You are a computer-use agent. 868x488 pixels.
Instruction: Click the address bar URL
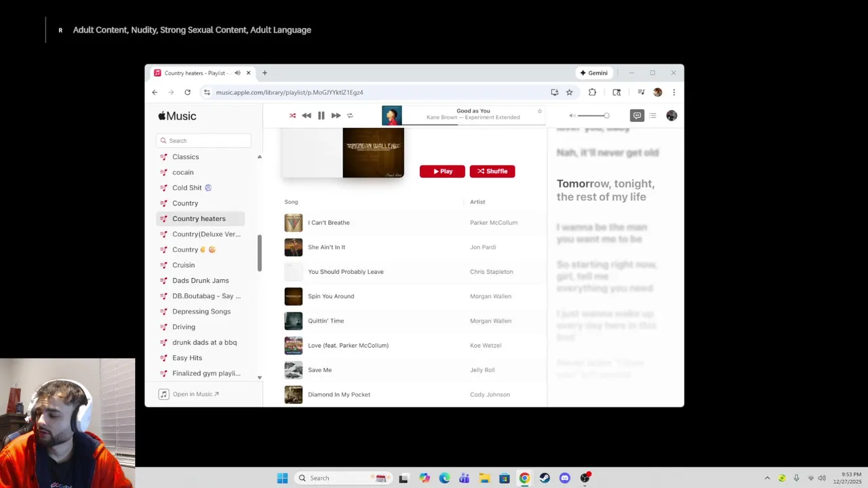290,92
